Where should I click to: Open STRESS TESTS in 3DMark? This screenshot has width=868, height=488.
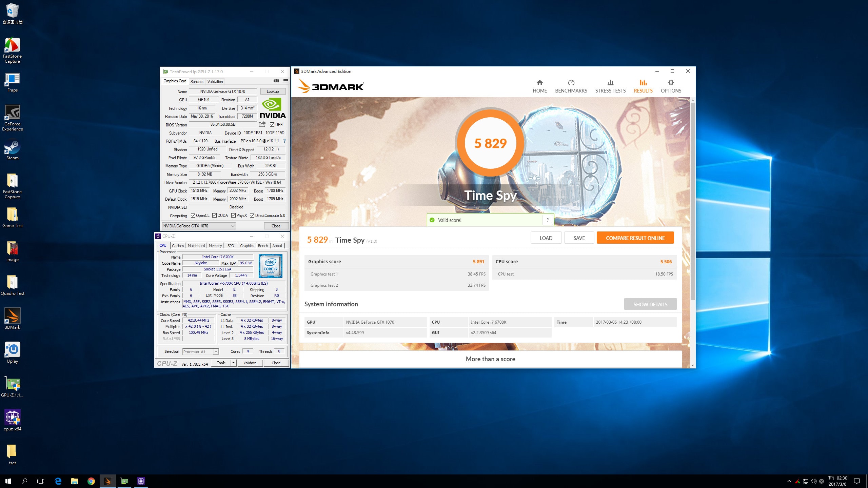tap(610, 86)
